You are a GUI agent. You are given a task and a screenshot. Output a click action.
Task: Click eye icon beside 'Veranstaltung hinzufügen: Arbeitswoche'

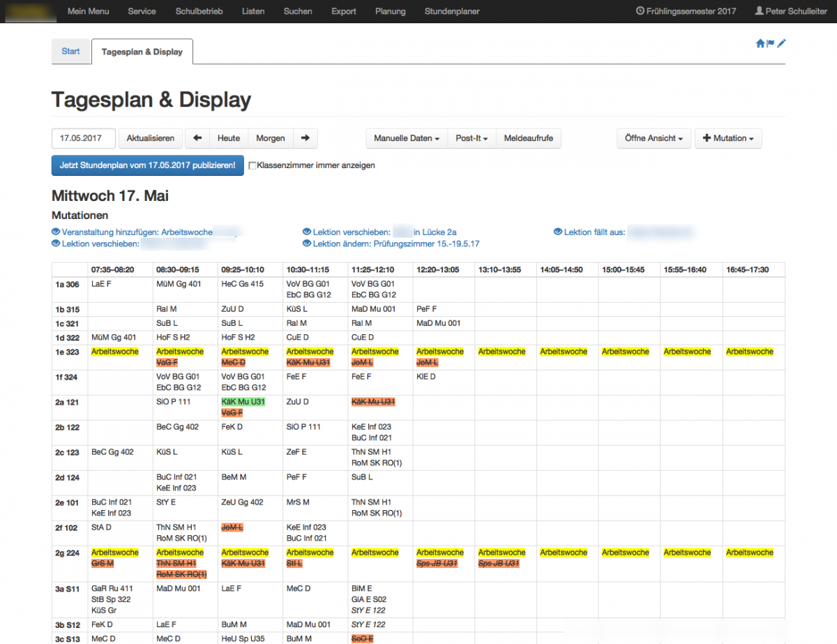tap(56, 232)
